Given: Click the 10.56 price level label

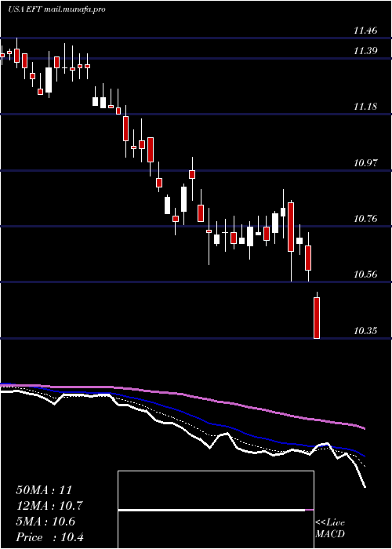Looking at the screenshot, I should 365,274.
